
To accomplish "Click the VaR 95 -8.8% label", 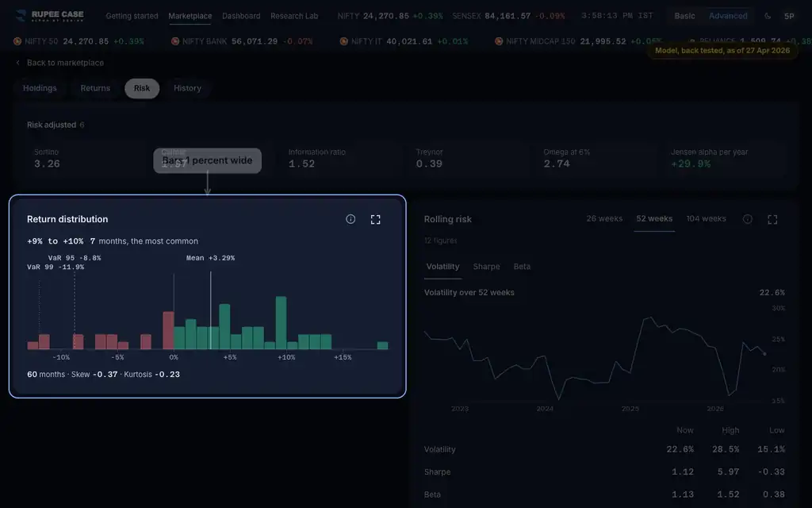I will (x=75, y=258).
